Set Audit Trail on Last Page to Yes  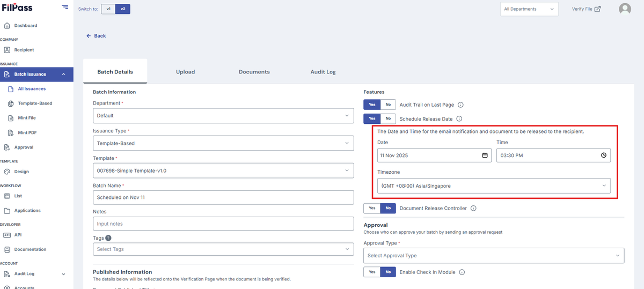pyautogui.click(x=372, y=105)
